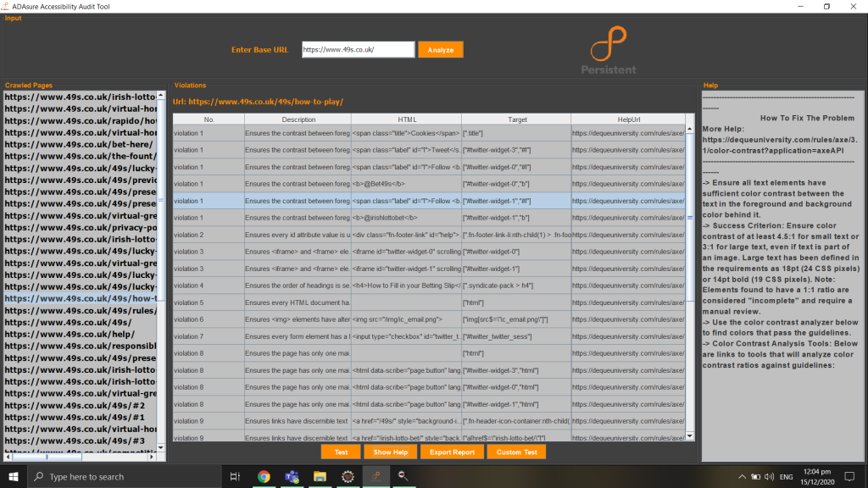Select the violation 7 row about form elements

click(x=429, y=336)
